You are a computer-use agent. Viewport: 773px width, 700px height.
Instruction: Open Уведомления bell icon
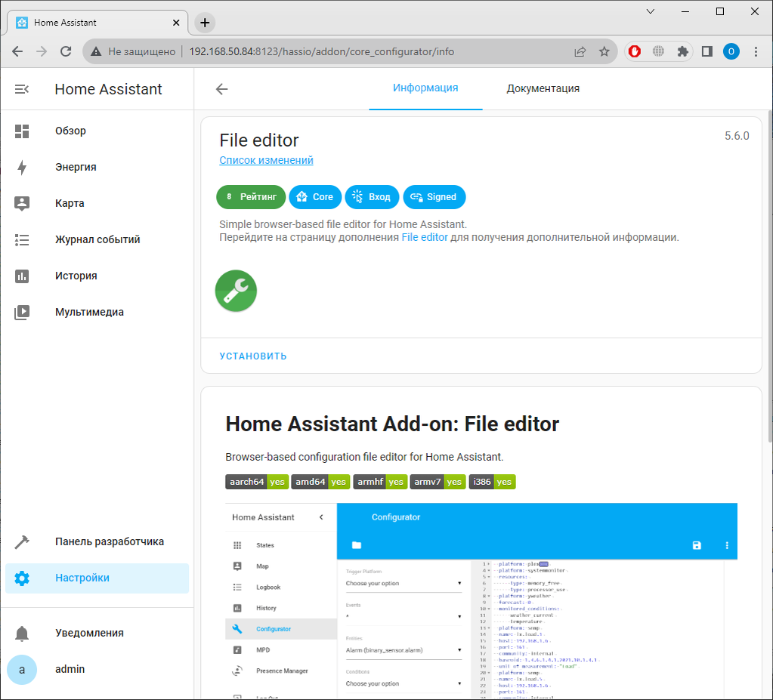[22, 633]
